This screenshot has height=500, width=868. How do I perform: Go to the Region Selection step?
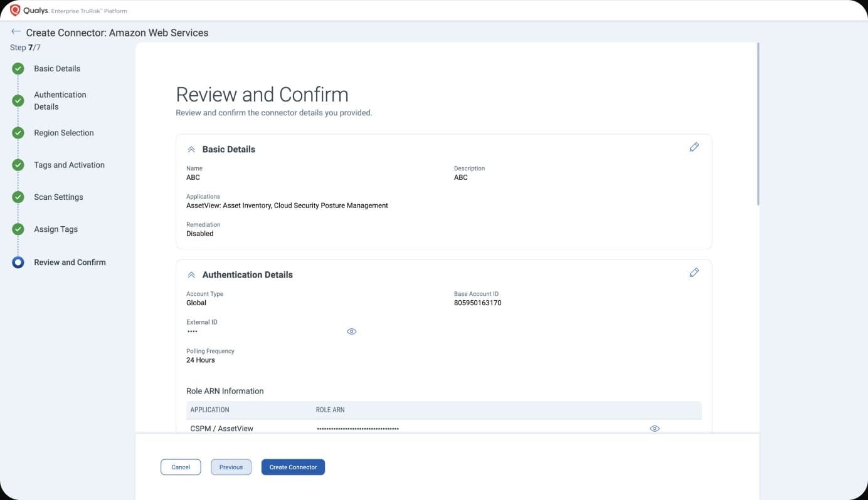(64, 133)
